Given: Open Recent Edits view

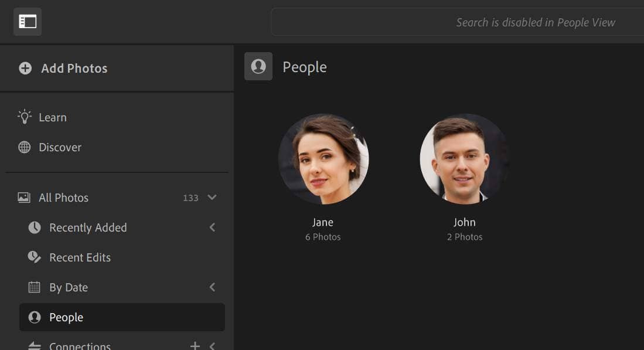Looking at the screenshot, I should pyautogui.click(x=80, y=257).
